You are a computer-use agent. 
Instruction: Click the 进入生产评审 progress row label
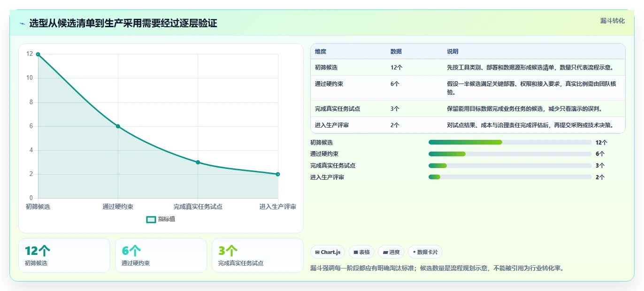coord(327,177)
